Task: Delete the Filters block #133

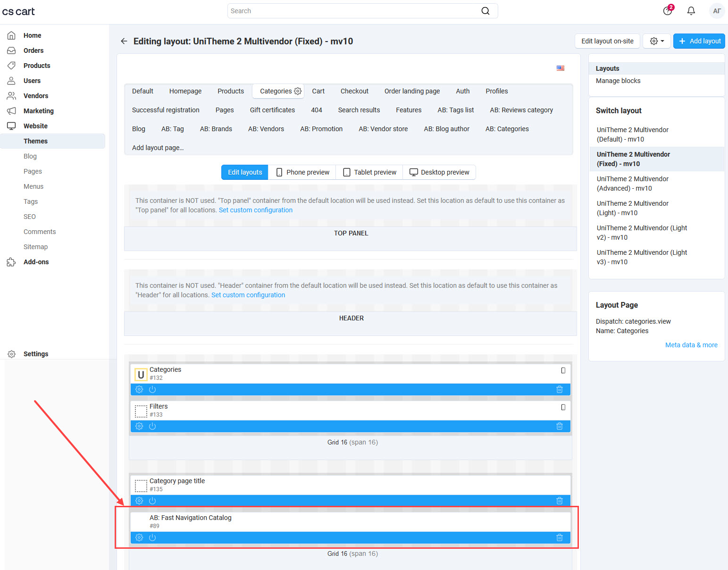Action: [x=560, y=426]
